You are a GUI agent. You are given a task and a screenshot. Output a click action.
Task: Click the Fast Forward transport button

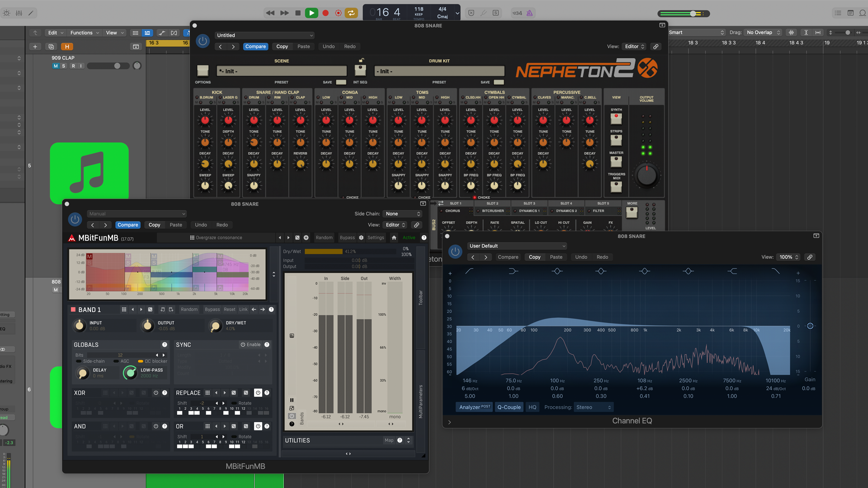point(284,13)
